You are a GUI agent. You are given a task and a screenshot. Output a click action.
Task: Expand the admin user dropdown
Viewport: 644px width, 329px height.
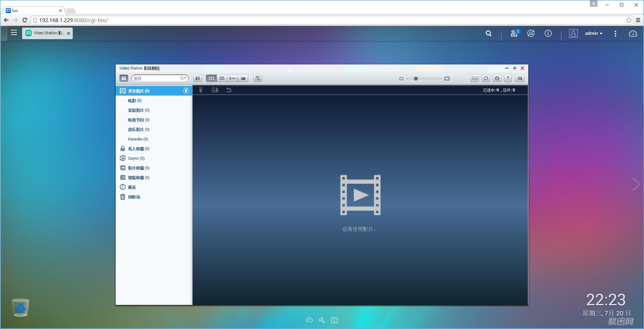click(593, 33)
